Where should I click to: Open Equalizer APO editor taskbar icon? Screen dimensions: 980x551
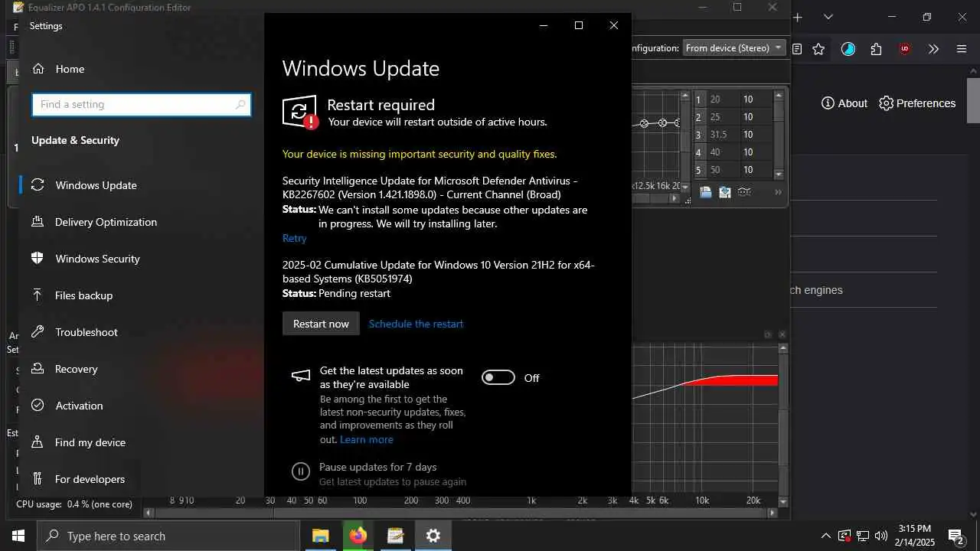pos(395,536)
